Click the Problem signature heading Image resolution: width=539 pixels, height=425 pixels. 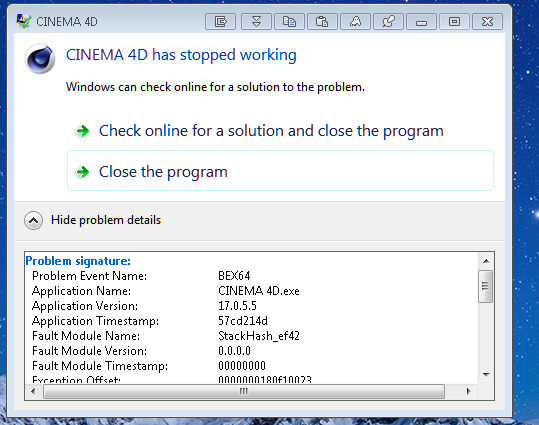pyautogui.click(x=78, y=261)
